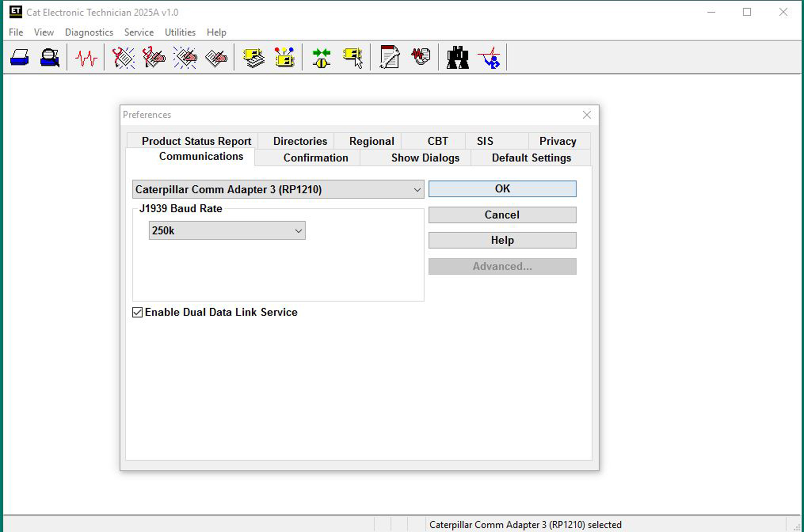This screenshot has height=532, width=804.
Task: Switch to the Directories tab
Action: pos(300,141)
